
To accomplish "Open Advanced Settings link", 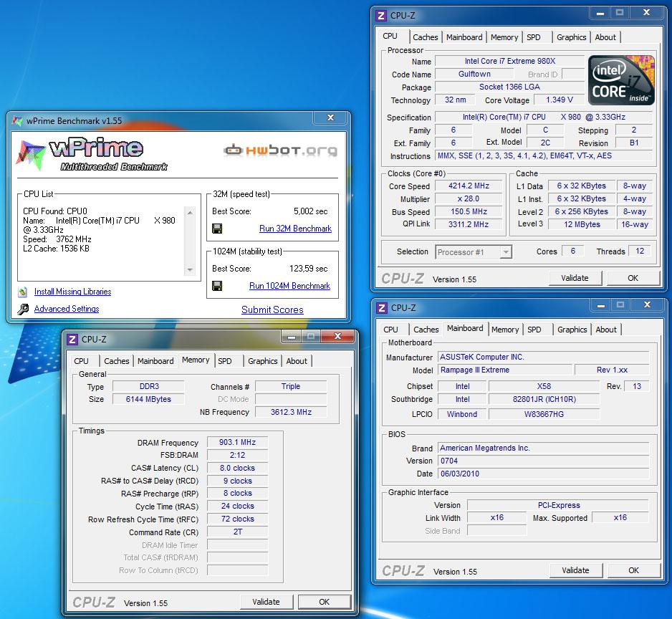I will (x=67, y=309).
